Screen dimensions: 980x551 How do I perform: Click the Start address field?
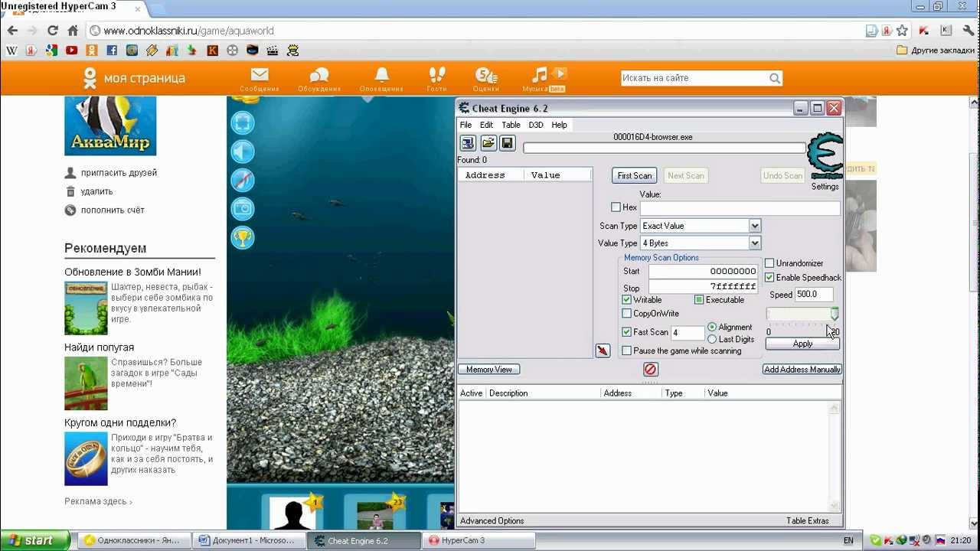[704, 272]
